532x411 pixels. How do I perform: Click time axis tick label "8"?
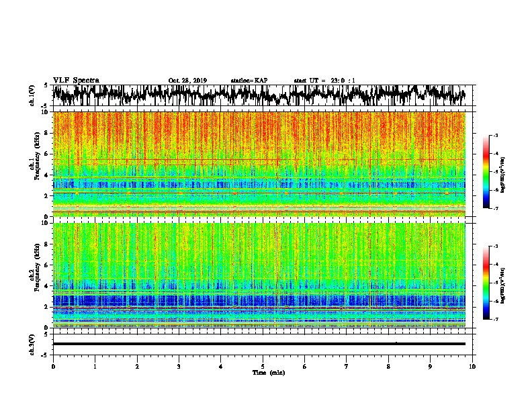388,367
